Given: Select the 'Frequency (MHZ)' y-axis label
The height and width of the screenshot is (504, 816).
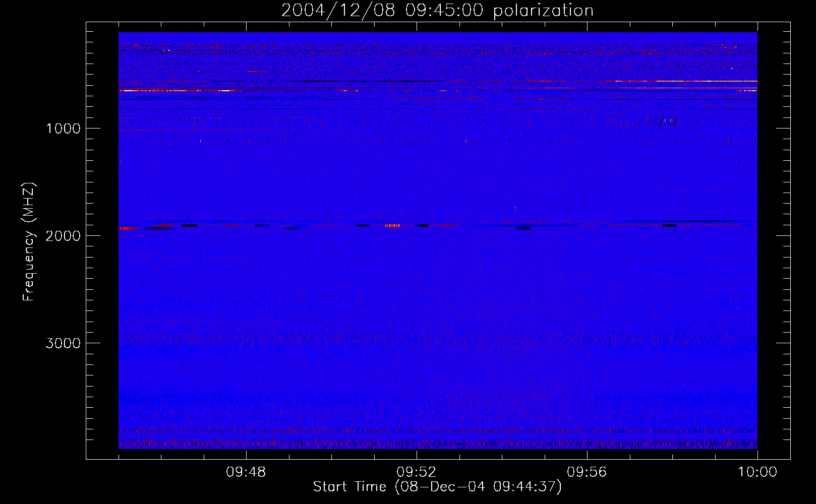Looking at the screenshot, I should (x=29, y=242).
